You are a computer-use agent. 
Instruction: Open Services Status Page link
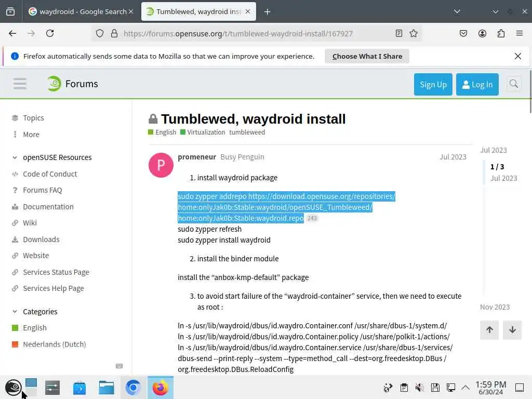pyautogui.click(x=56, y=272)
